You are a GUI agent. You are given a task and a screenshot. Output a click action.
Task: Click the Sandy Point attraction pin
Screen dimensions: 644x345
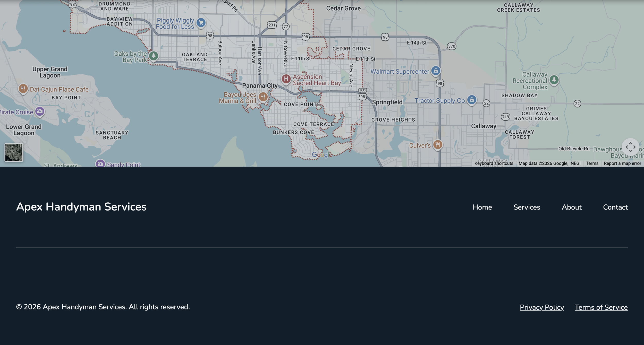tap(100, 163)
